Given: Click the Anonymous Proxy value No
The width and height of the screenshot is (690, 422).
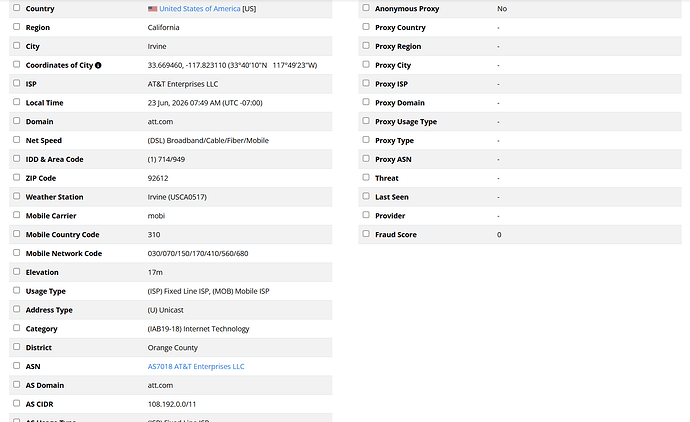Looking at the screenshot, I should (502, 9).
